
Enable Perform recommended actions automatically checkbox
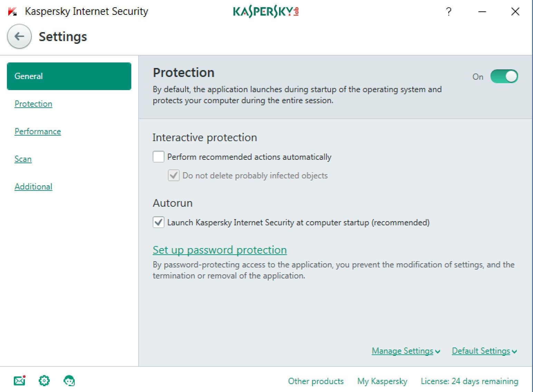pyautogui.click(x=159, y=157)
